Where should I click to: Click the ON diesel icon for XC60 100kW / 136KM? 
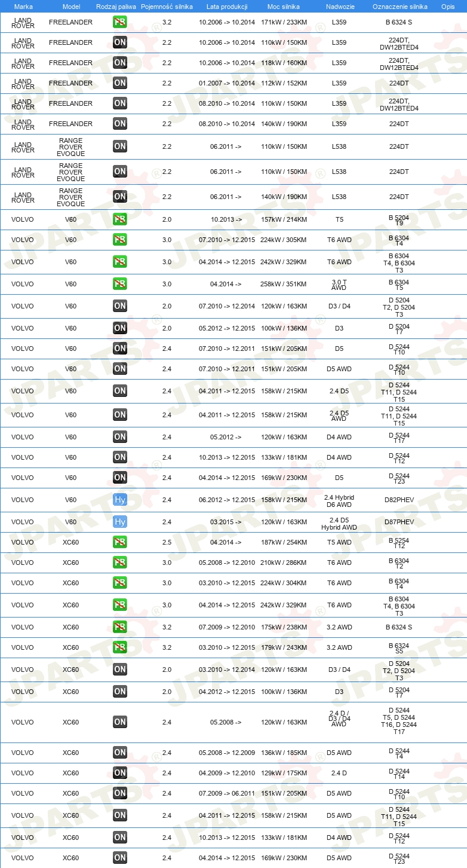tap(120, 692)
